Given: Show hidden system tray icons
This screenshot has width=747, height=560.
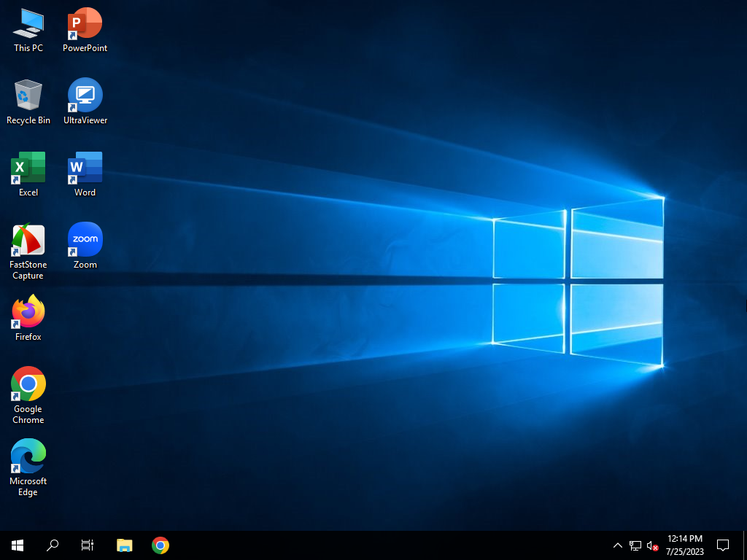Looking at the screenshot, I should pos(617,545).
